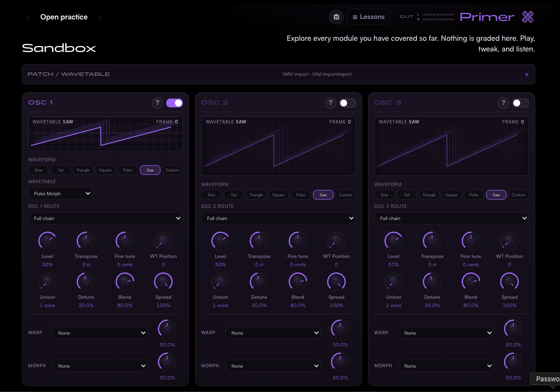Click OSC 1 Detune knob
Screen dimensions: 560x392
point(86,282)
